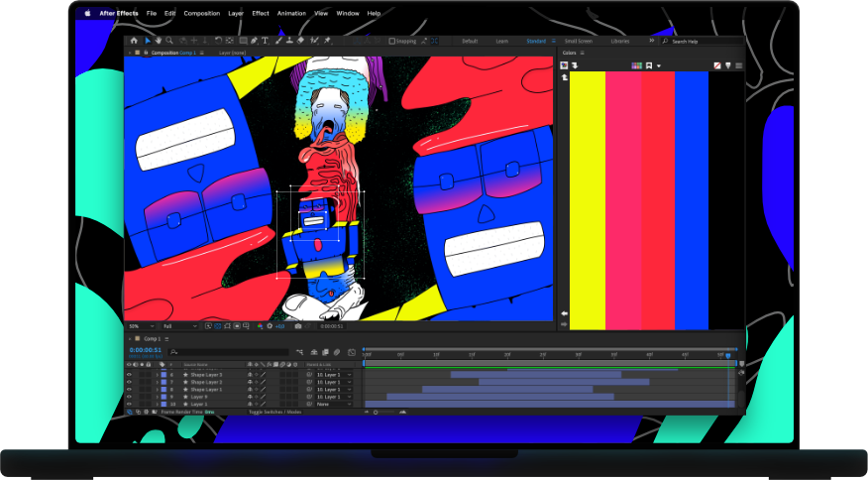Open the Animation menu

click(291, 13)
